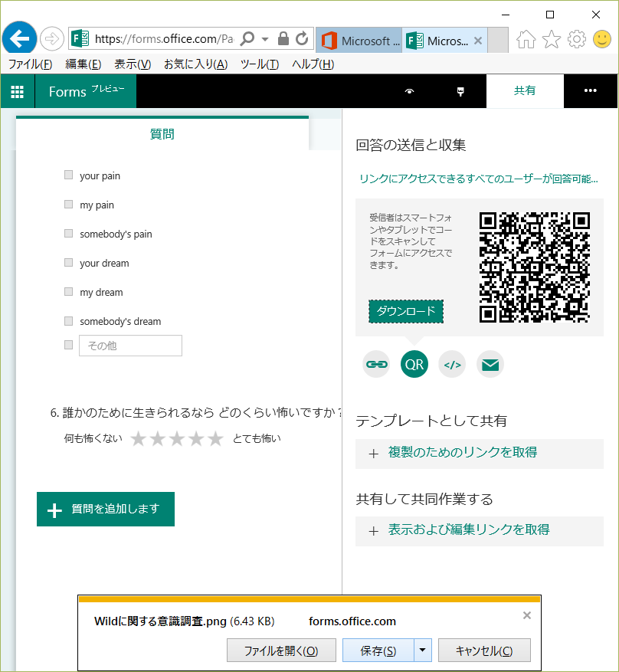This screenshot has height=672, width=619.
Task: Select the third rating star
Action: pos(177,438)
